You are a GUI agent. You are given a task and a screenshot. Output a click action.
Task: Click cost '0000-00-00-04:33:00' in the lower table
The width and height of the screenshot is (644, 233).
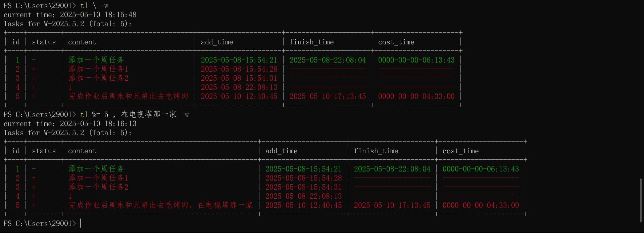(x=481, y=205)
